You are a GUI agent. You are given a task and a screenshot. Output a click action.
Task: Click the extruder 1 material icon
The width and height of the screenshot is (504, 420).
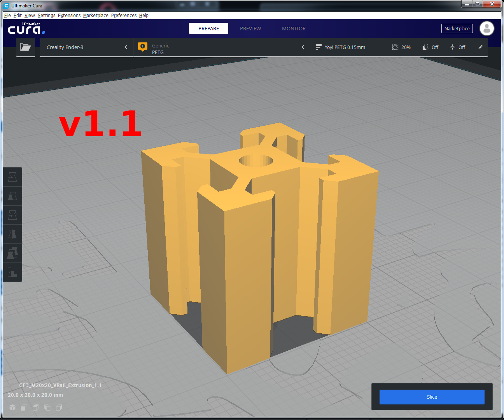click(x=143, y=47)
